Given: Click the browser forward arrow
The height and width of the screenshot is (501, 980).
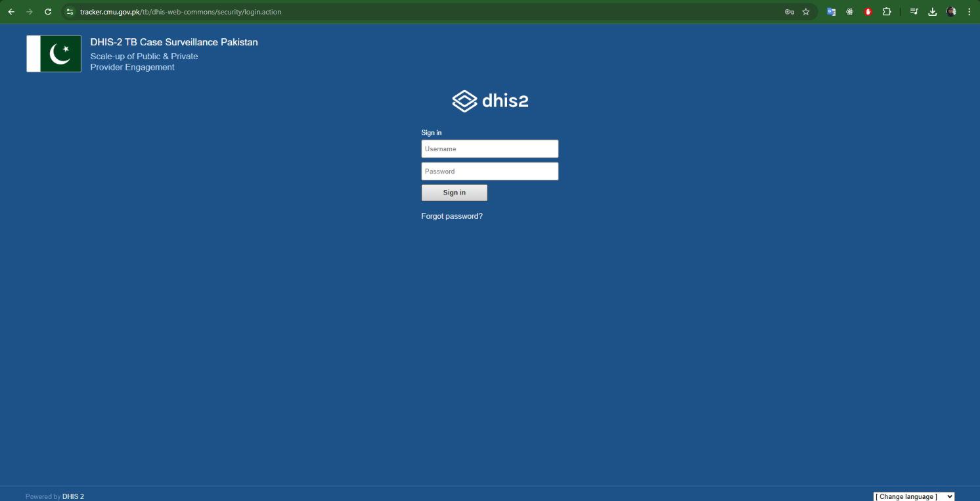Looking at the screenshot, I should coord(30,12).
